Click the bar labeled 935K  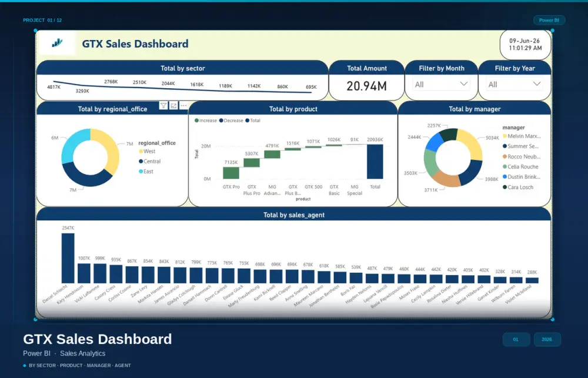tap(116, 274)
